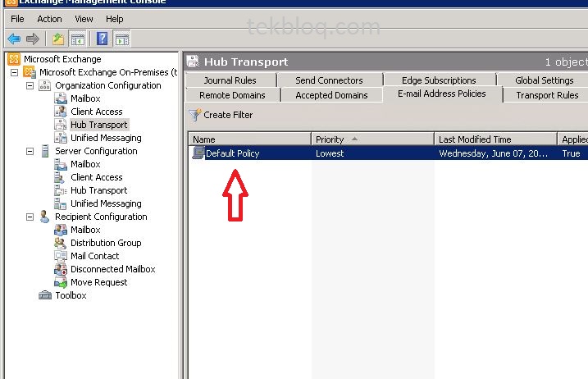Select the Toolbox tree label
588x379 pixels.
[x=71, y=295]
